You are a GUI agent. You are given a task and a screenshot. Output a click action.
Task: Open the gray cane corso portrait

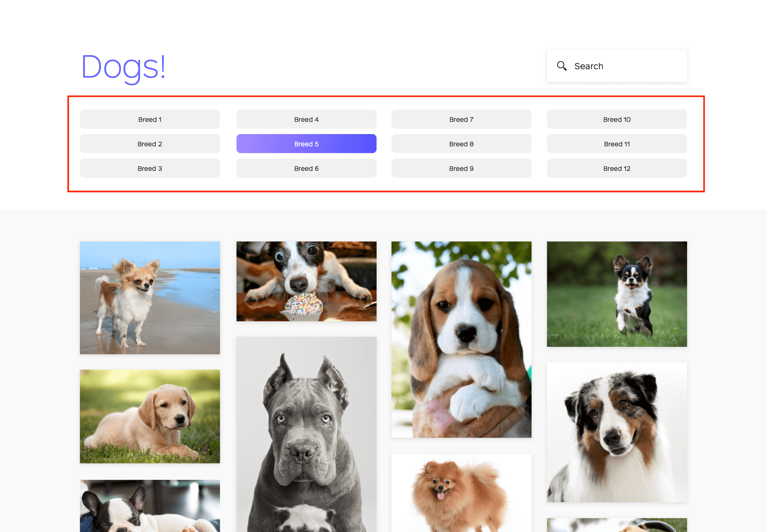306,433
